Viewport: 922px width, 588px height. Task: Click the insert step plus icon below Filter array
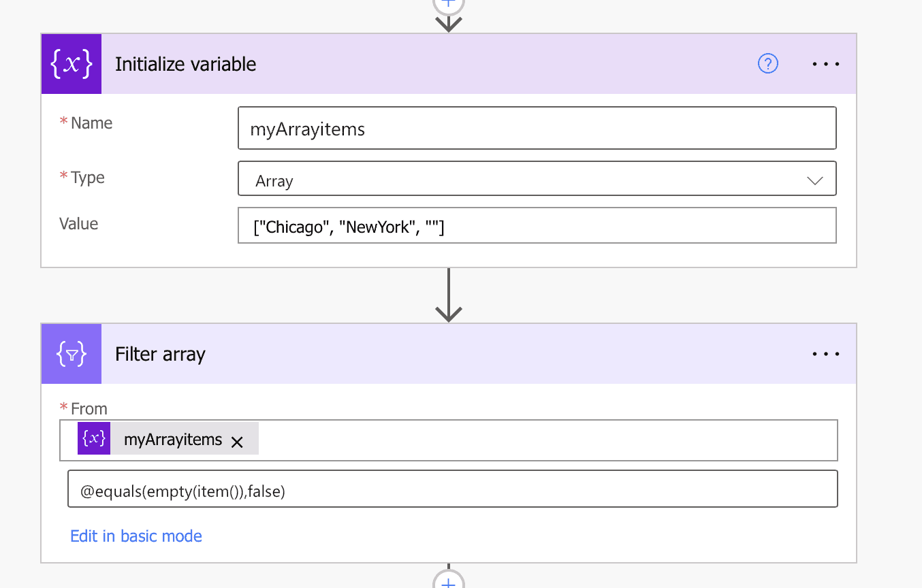[x=448, y=583]
